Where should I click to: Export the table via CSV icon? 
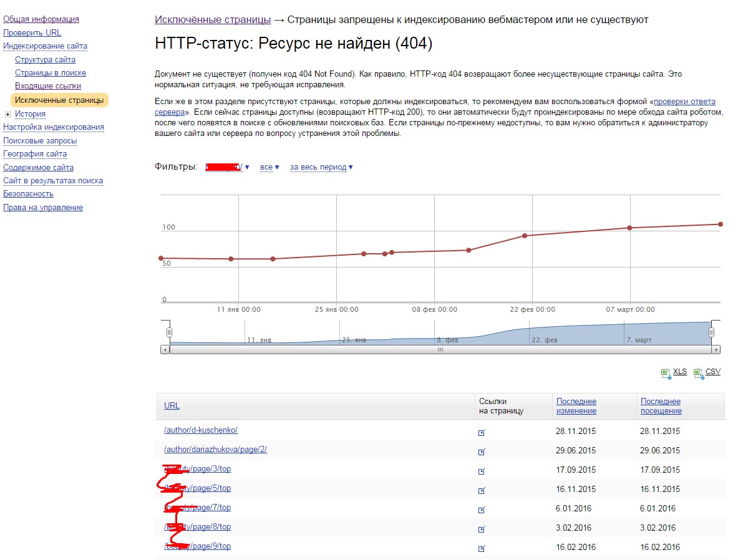pos(698,373)
